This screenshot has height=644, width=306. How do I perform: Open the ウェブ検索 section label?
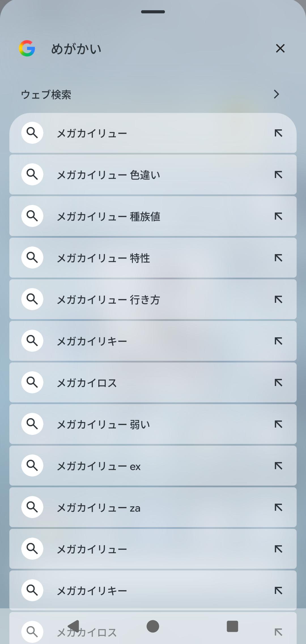coord(46,95)
